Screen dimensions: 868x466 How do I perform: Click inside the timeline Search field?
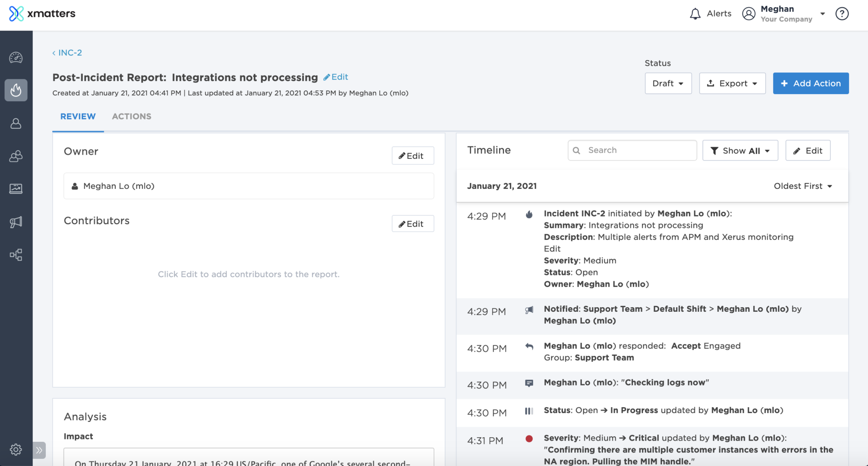coord(632,150)
